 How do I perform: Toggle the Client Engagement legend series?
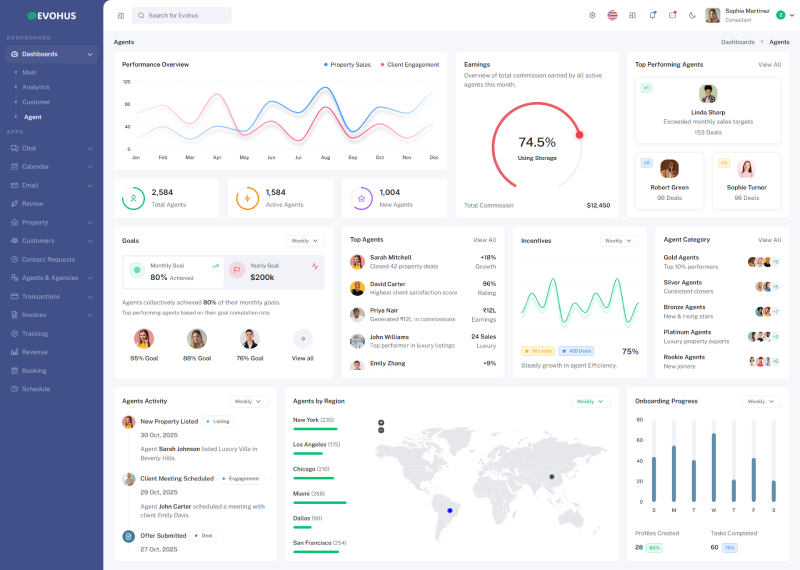(409, 64)
